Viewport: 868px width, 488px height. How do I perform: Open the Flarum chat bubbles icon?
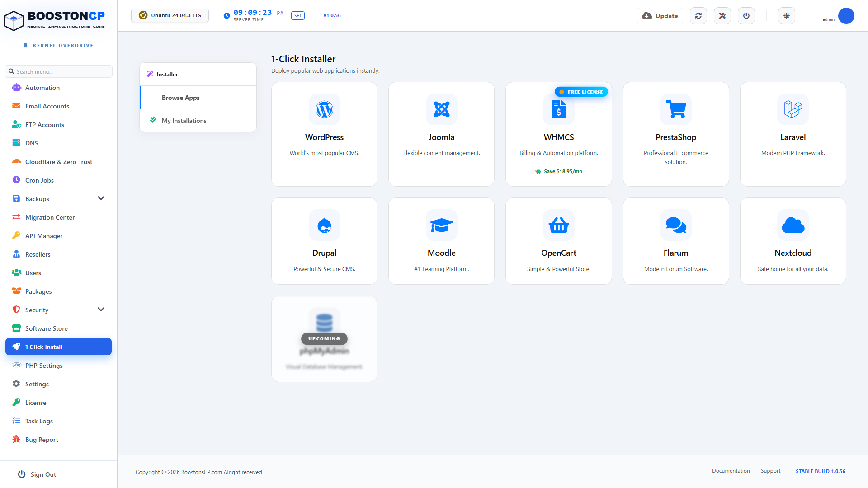tap(676, 225)
